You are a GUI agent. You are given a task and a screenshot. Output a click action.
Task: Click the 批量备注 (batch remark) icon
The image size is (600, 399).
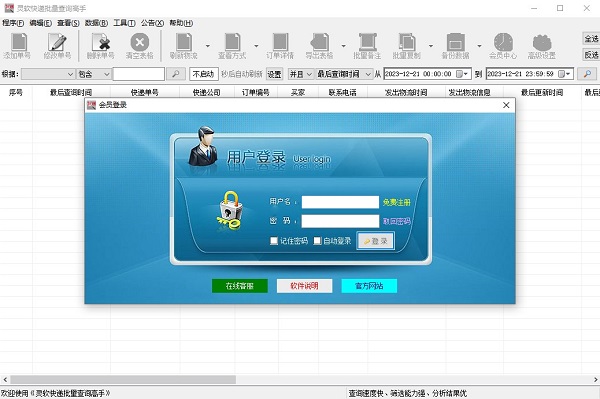click(367, 46)
